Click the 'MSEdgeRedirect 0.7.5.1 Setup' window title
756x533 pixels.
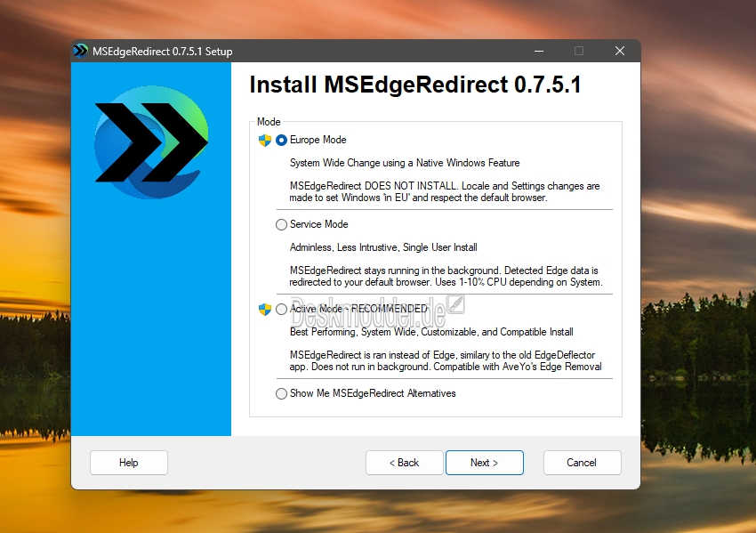click(x=162, y=51)
